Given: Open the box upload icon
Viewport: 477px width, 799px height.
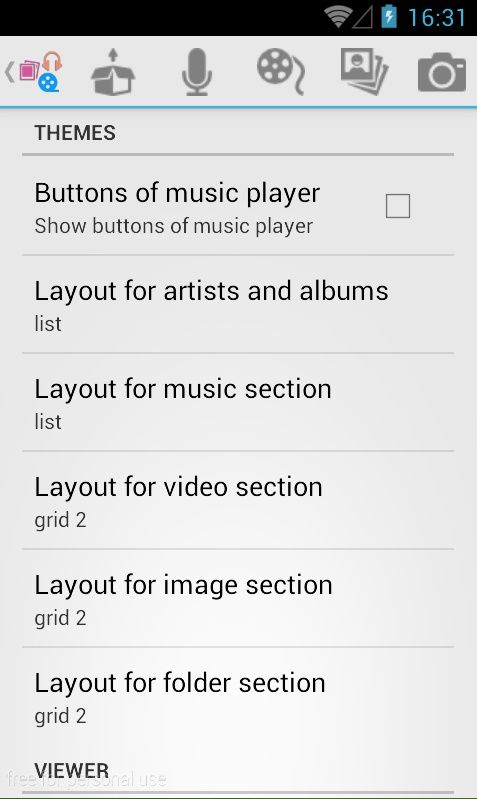Looking at the screenshot, I should tap(113, 72).
